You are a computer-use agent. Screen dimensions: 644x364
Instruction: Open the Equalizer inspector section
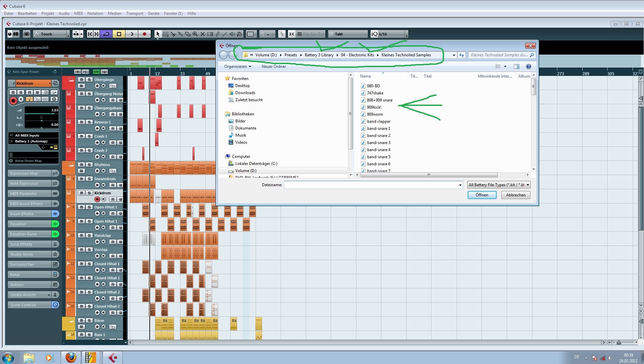(x=30, y=224)
